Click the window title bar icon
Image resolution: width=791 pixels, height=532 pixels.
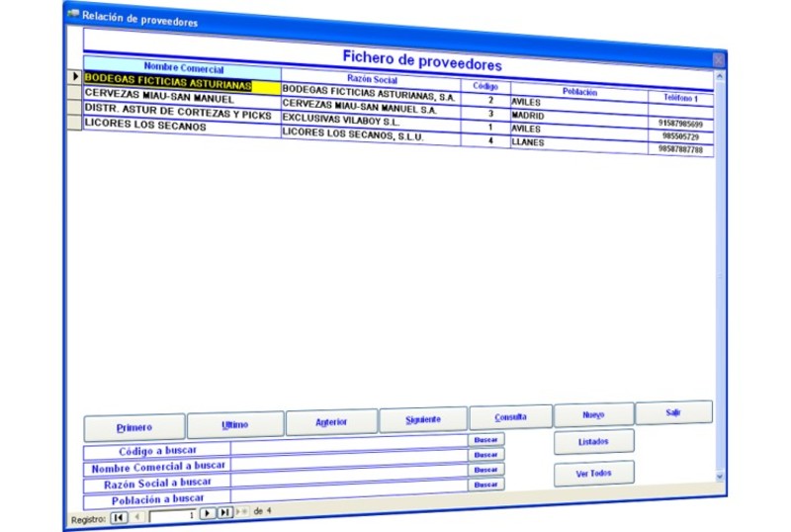[x=73, y=14]
